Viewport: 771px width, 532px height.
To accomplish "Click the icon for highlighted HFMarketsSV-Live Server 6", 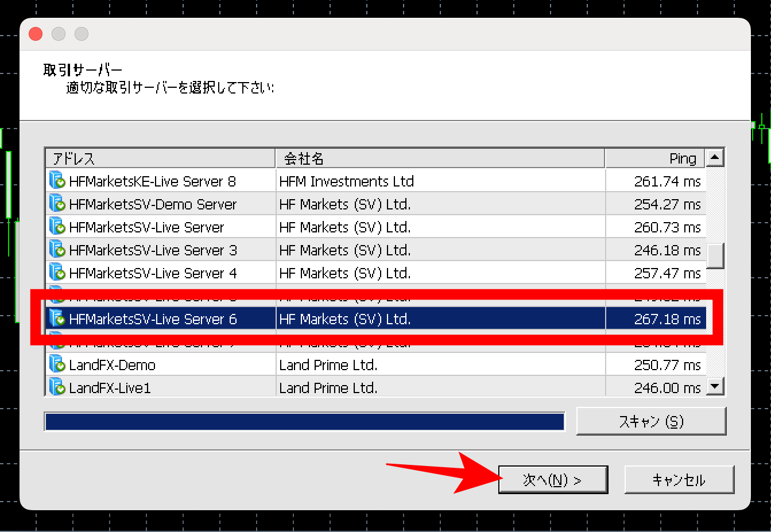I will pos(57,319).
